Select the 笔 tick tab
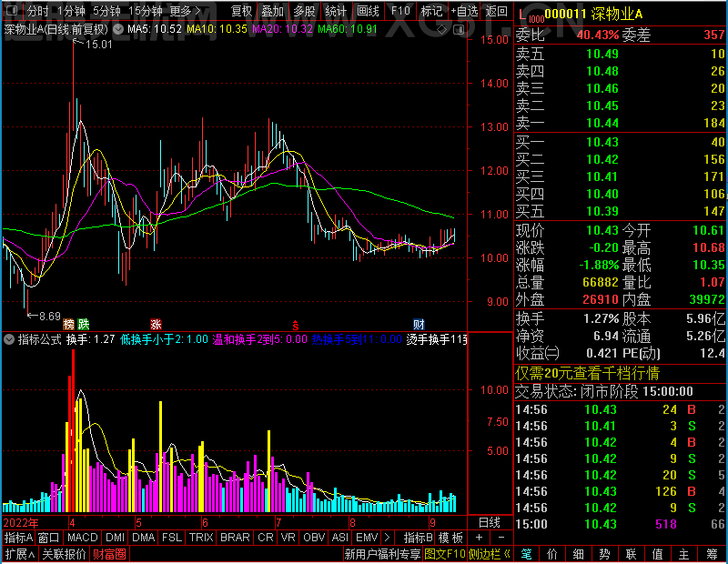Viewport: 728px width, 564px height. pos(526,554)
